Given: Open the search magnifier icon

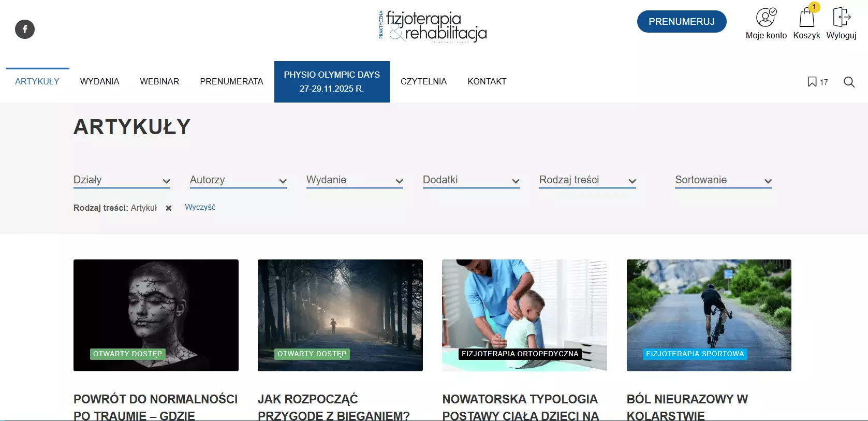Looking at the screenshot, I should pyautogui.click(x=849, y=82).
